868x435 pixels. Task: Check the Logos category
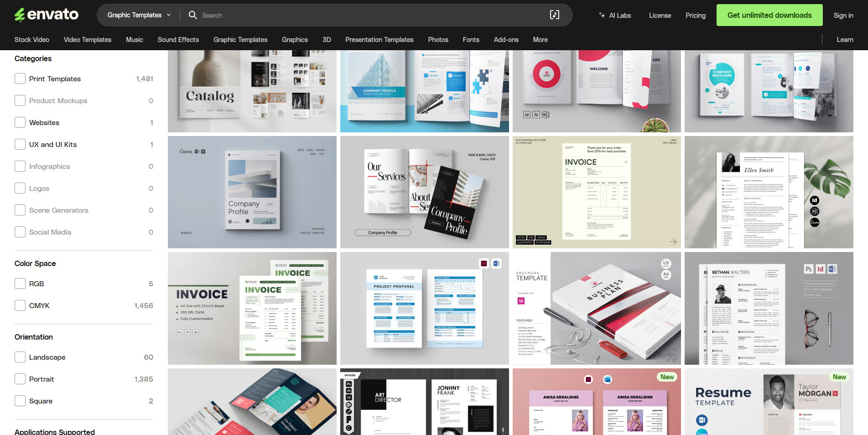tap(20, 188)
